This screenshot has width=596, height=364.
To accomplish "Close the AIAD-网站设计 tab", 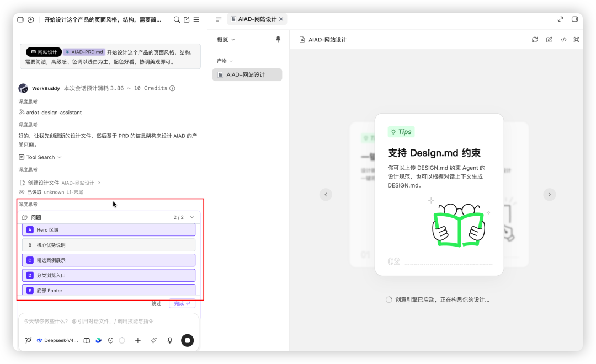I will point(281,19).
